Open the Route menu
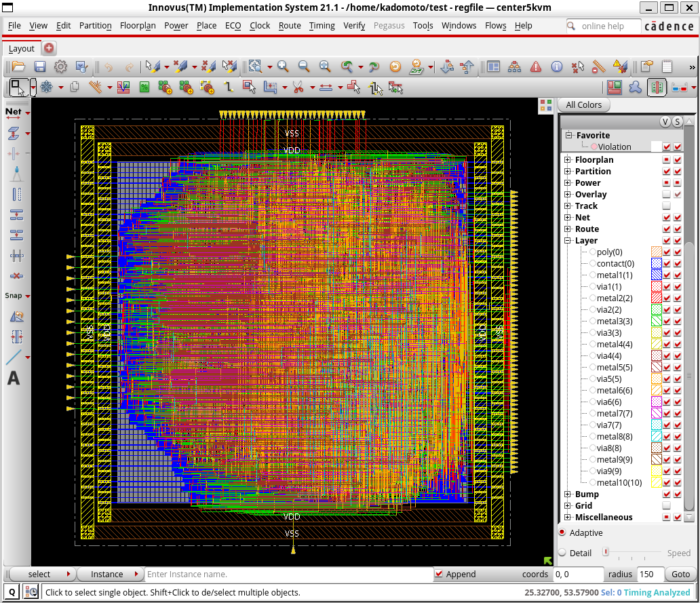This screenshot has width=700, height=603. point(290,26)
